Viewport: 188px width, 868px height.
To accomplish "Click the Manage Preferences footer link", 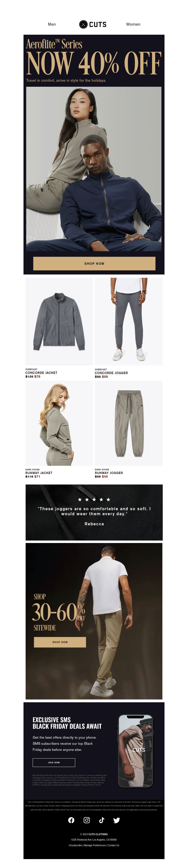I will click(95, 845).
